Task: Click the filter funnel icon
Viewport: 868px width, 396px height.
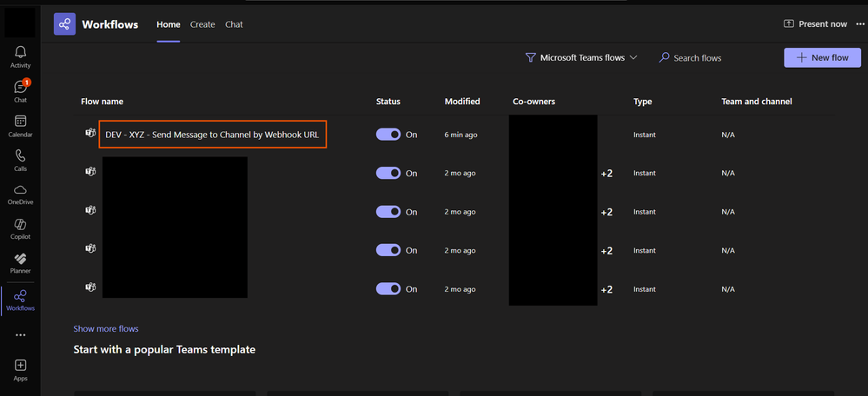Action: [x=530, y=57]
